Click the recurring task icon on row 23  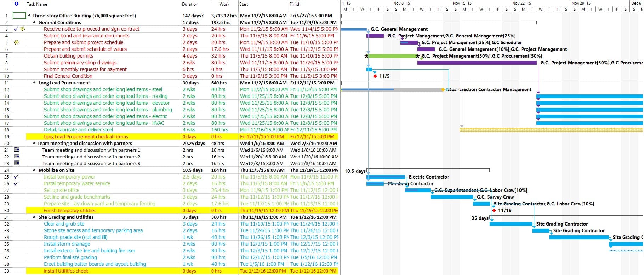click(16, 163)
